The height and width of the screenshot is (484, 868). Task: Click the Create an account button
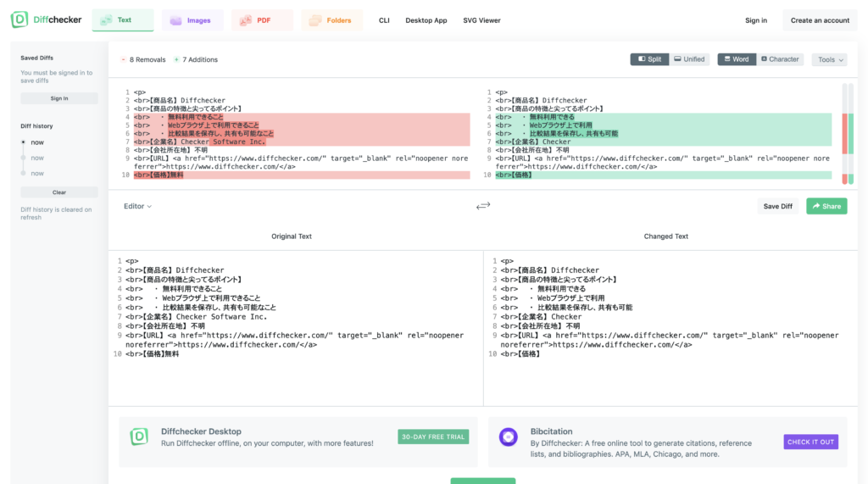point(820,20)
